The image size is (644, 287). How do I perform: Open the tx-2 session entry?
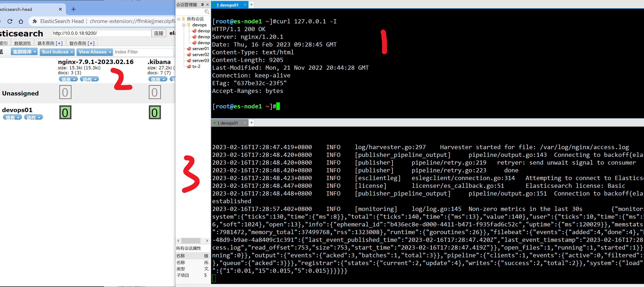196,66
